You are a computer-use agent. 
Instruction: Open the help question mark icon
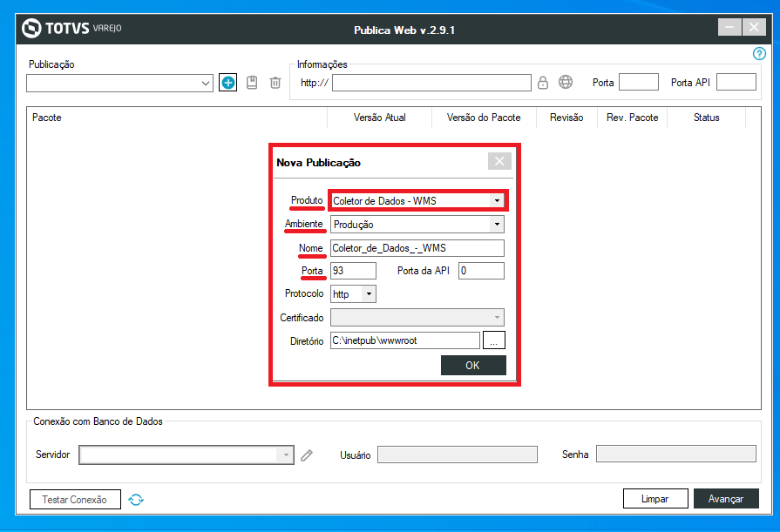click(759, 54)
